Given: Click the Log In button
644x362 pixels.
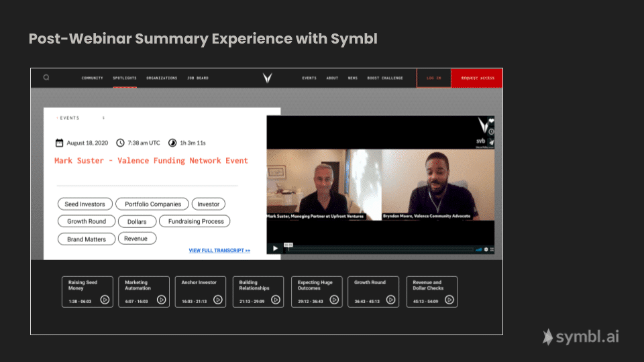Looking at the screenshot, I should [x=434, y=78].
